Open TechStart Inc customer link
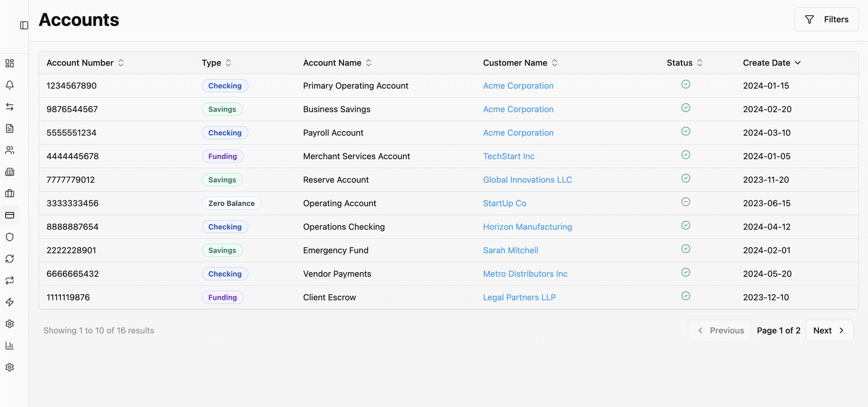868x407 pixels. coord(509,156)
